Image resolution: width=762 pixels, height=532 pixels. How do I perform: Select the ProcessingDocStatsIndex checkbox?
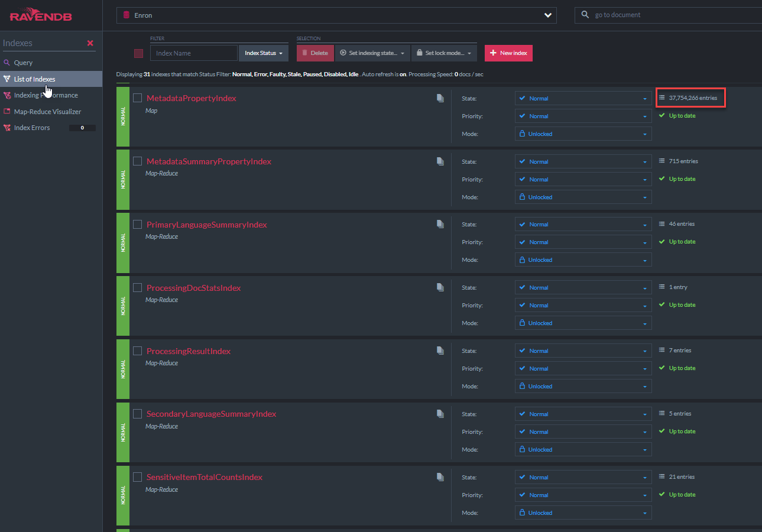(138, 288)
